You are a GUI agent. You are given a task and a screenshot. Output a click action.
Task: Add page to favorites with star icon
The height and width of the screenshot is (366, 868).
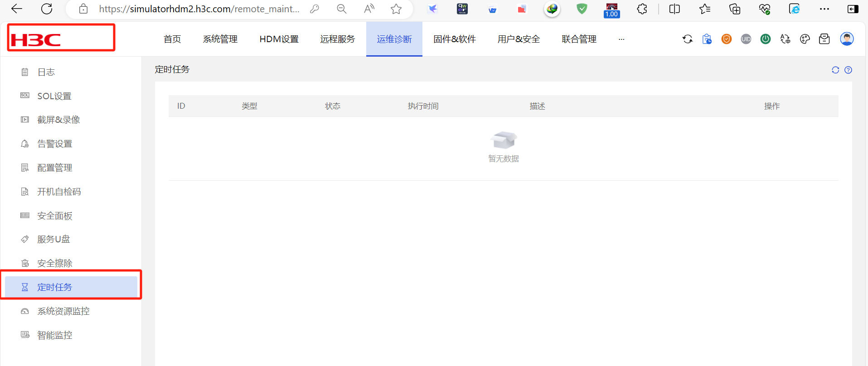pos(396,9)
